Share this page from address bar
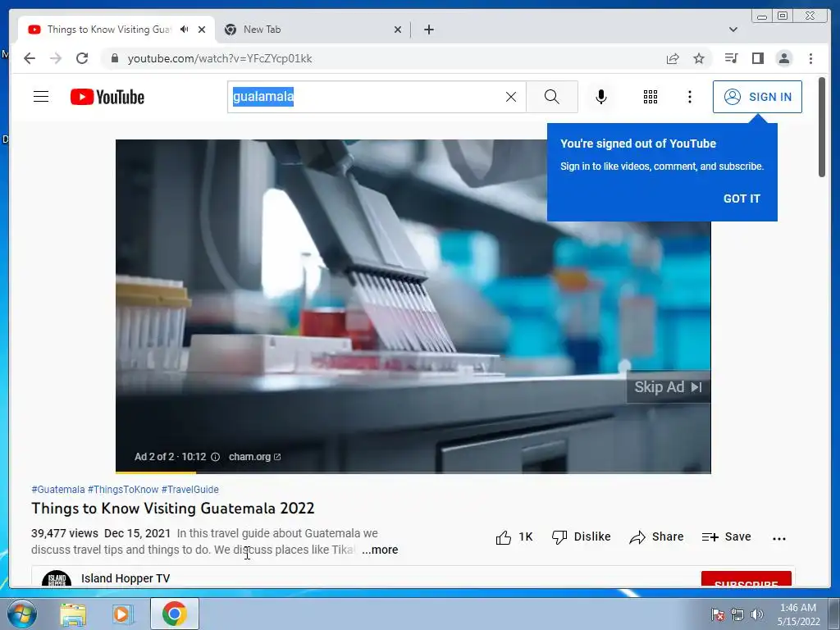Viewport: 840px width, 630px height. [673, 58]
